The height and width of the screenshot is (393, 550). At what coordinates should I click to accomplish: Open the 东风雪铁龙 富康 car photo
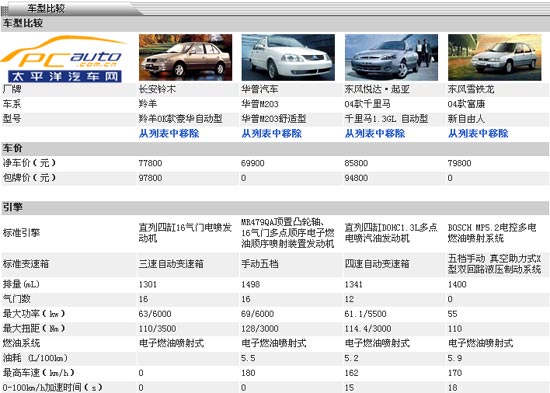(x=495, y=57)
